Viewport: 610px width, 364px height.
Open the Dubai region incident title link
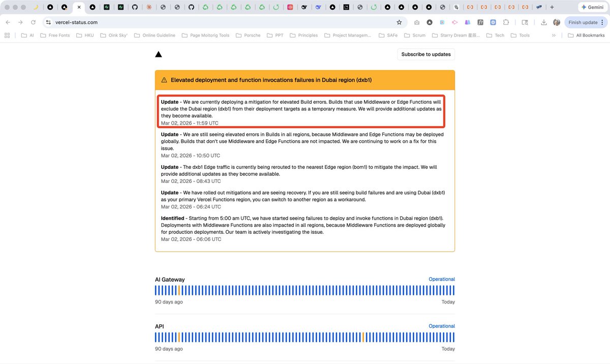[x=271, y=80]
